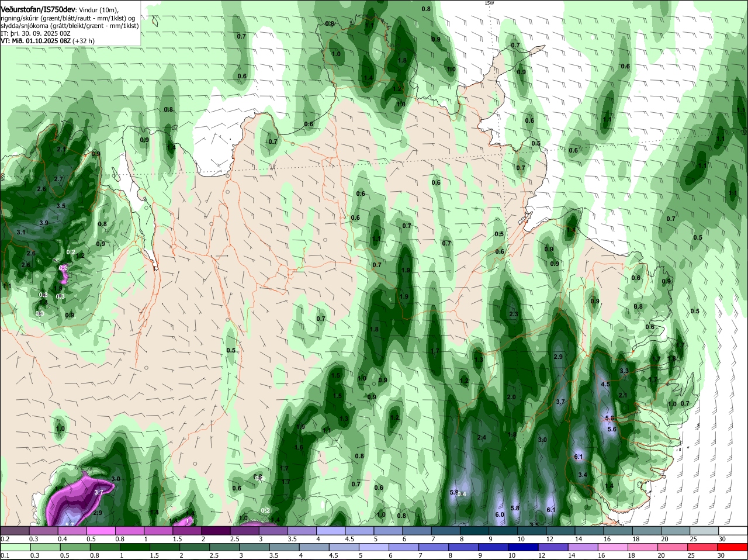Select the 0.1 pale green swatch in lower scale
The width and height of the screenshot is (748, 560).
pos(14,548)
